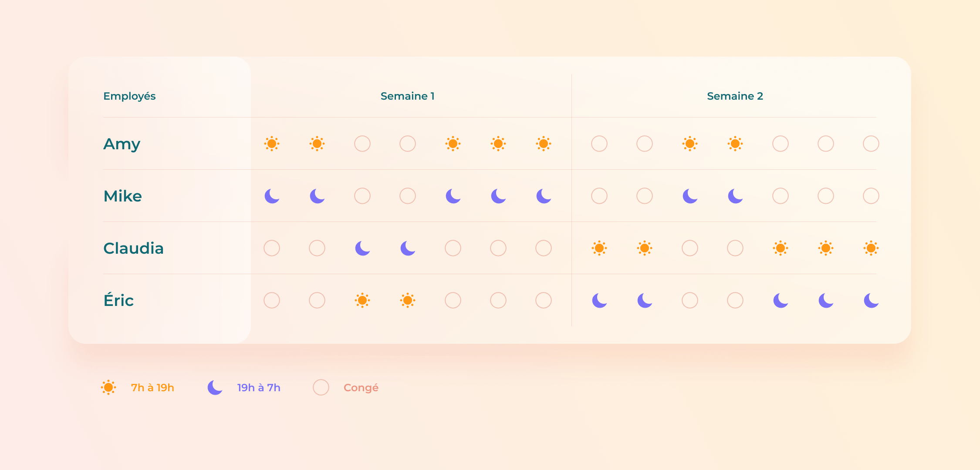Toggle Mike's day 3 congé circle in week 1

(362, 195)
